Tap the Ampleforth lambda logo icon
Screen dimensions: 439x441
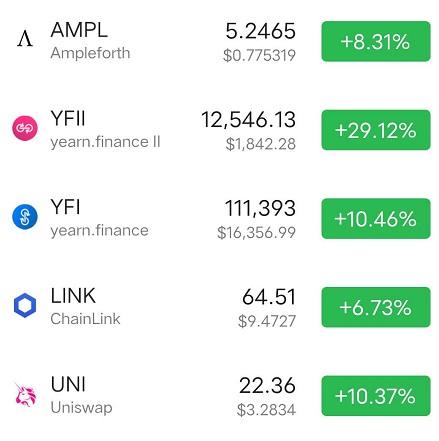(x=25, y=38)
